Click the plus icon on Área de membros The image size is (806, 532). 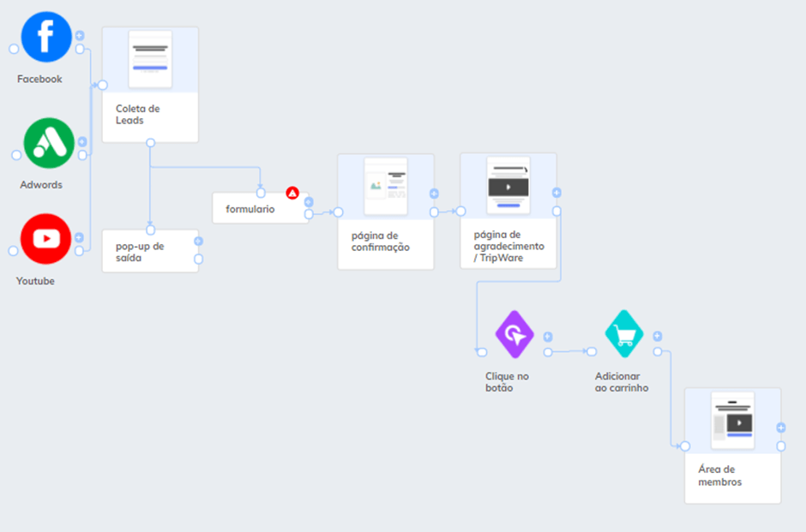[781, 427]
